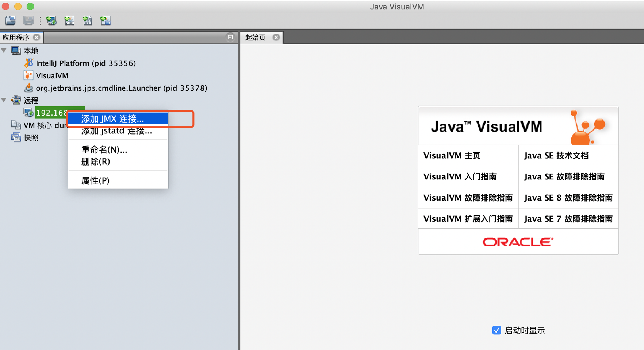Open the VisualVM 主页 link
Viewport: 644px width, 350px height.
tap(452, 155)
